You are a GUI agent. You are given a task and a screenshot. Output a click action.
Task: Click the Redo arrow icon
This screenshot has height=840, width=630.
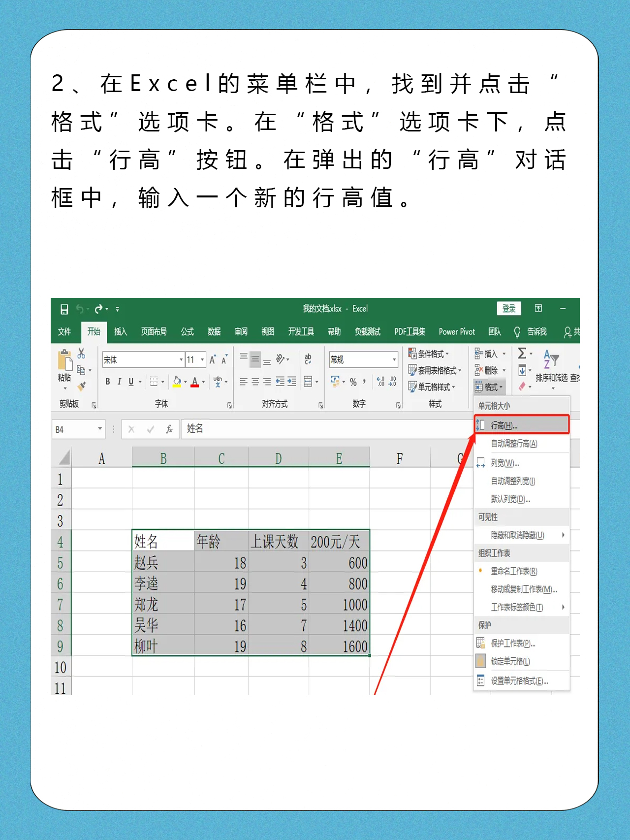tap(99, 309)
